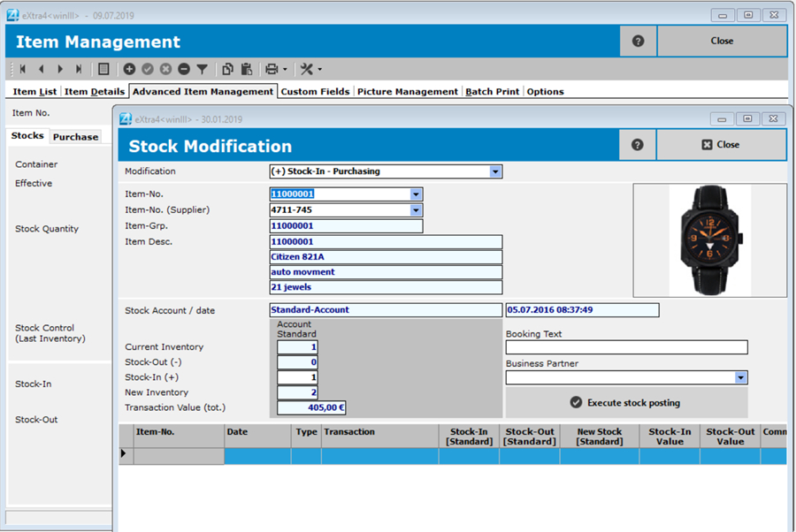Open the Business Partner dropdown

tap(740, 377)
